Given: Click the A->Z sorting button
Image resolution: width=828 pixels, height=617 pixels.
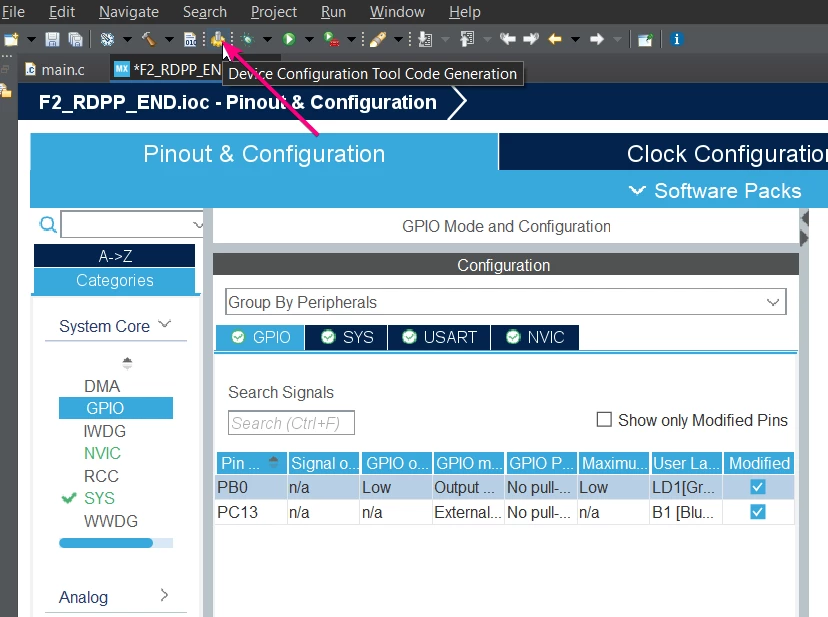Looking at the screenshot, I should click(115, 256).
